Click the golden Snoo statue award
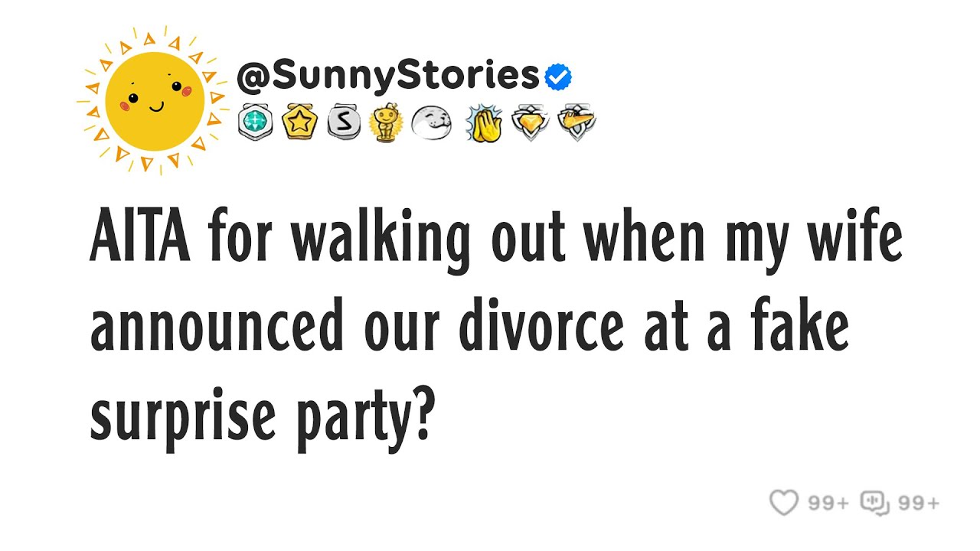 [384, 122]
